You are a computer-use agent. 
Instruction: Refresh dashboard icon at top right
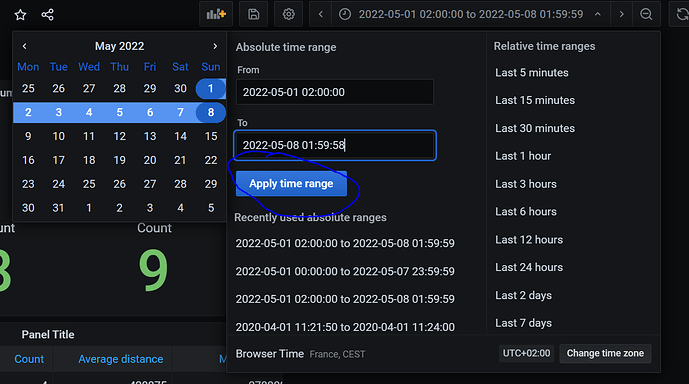point(681,14)
